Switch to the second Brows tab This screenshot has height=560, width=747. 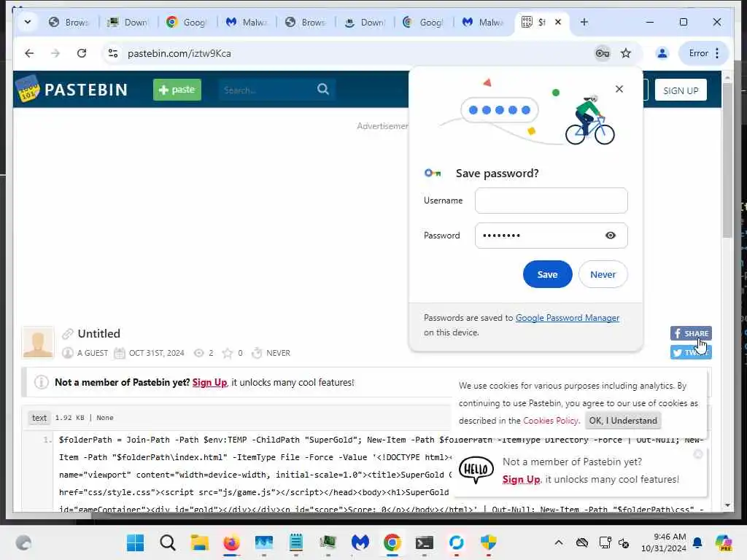(305, 23)
